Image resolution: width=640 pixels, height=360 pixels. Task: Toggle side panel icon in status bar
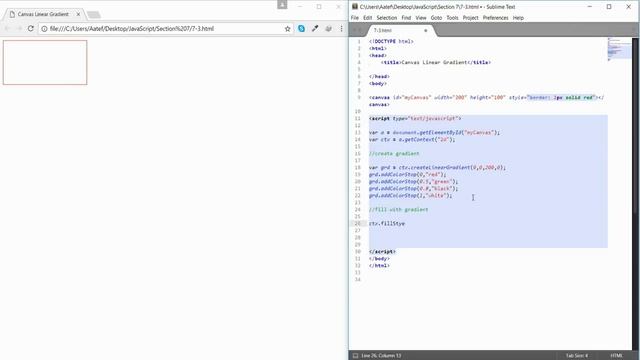click(355, 356)
